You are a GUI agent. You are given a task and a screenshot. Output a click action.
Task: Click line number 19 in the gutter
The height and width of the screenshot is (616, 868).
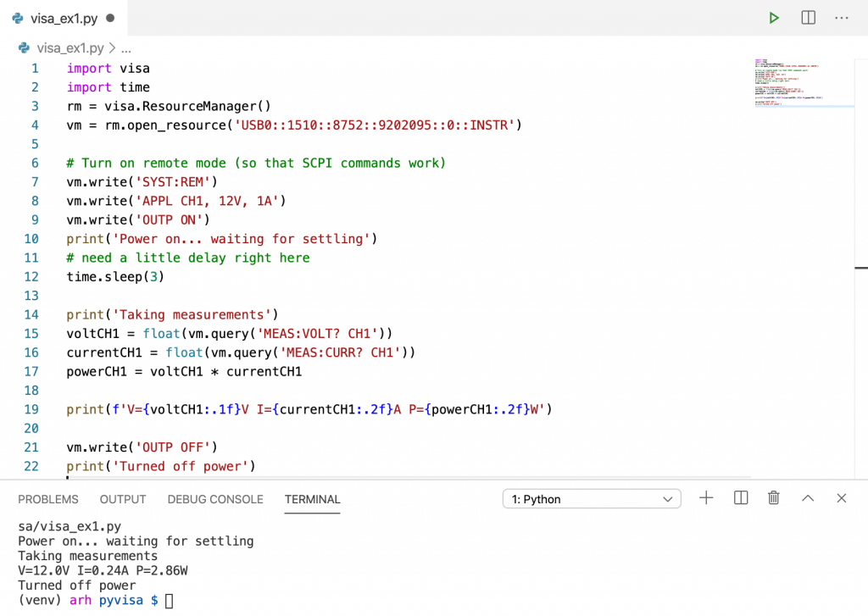pos(31,409)
